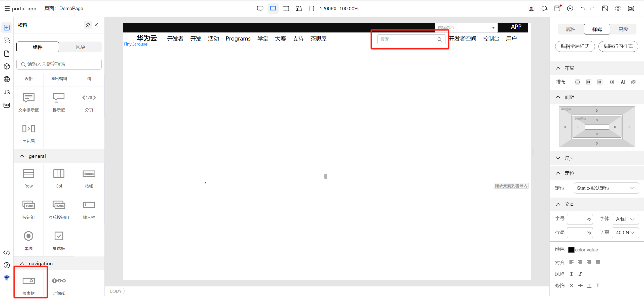Open the outline tree sidebar icon

point(7,41)
